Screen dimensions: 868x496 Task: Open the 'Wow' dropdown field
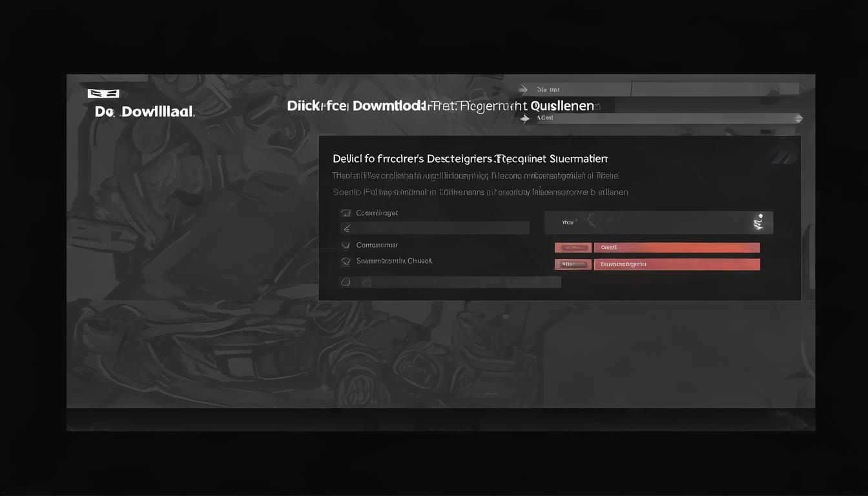(659, 222)
